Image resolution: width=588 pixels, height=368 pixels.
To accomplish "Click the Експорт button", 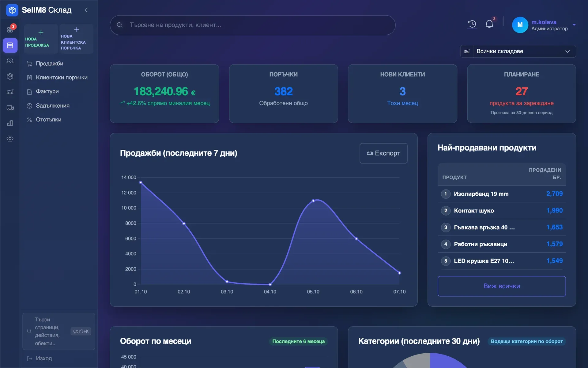I will (x=383, y=153).
